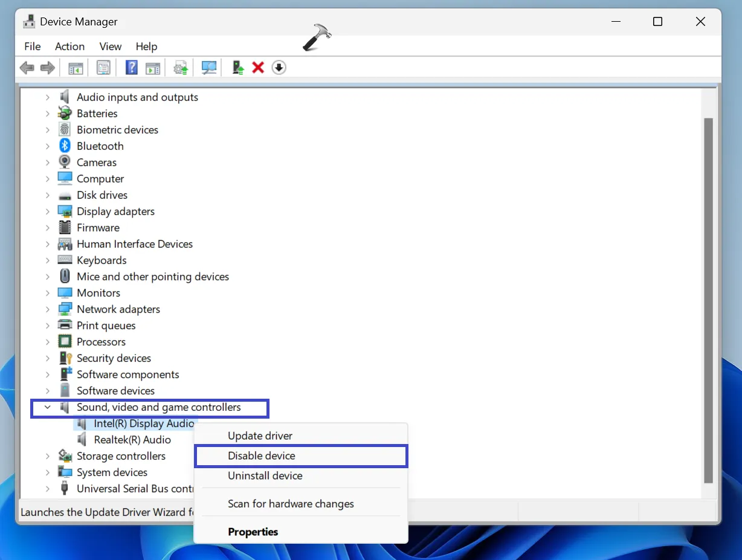Click the blue Help icon in toolbar
This screenshot has height=560, width=742.
pyautogui.click(x=131, y=68)
